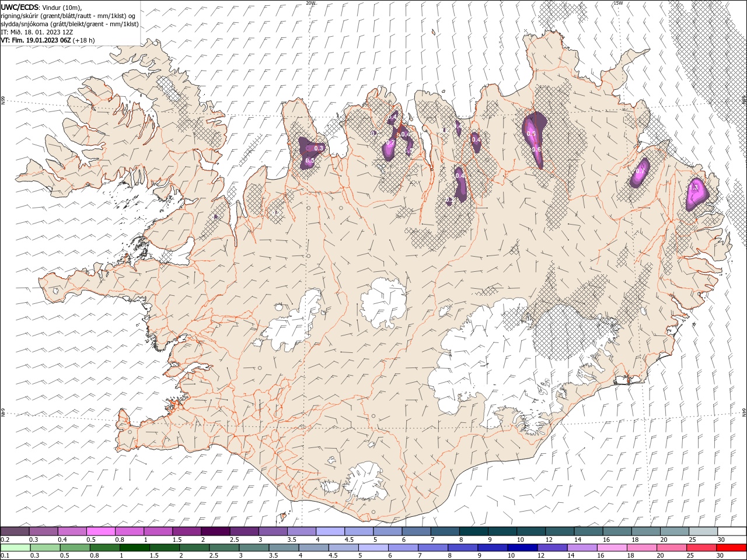
Task: Pick the 2.5 gray-green swatch in lower legend
Action: pyautogui.click(x=224, y=548)
